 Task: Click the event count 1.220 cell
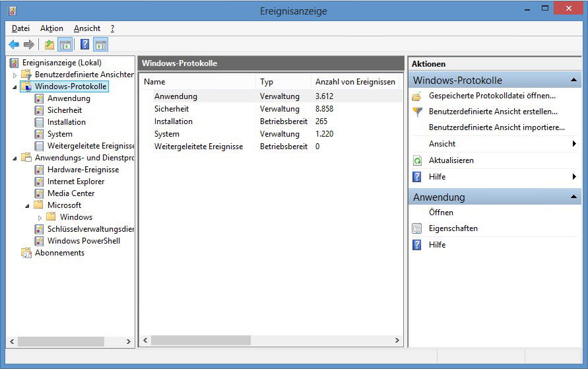[325, 134]
